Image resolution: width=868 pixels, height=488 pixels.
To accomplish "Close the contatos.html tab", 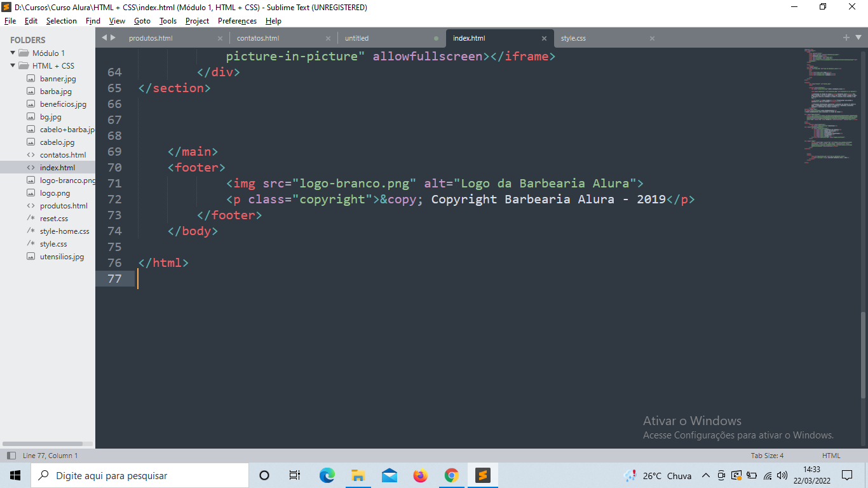I will [x=328, y=38].
